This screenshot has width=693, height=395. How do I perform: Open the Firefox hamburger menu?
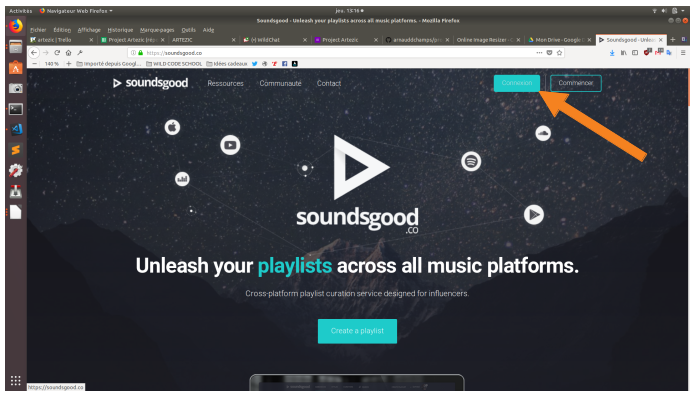coord(683,53)
